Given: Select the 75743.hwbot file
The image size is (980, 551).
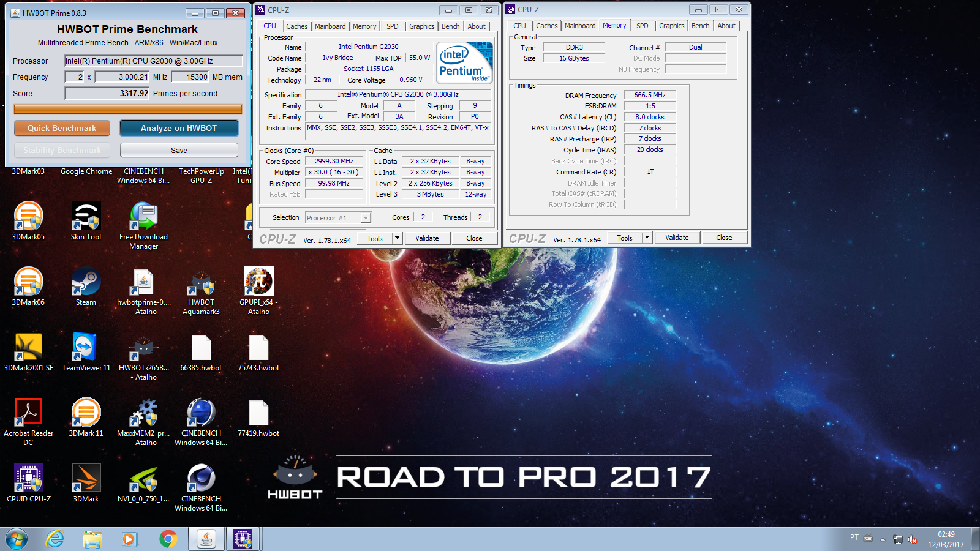Looking at the screenshot, I should click(x=258, y=351).
